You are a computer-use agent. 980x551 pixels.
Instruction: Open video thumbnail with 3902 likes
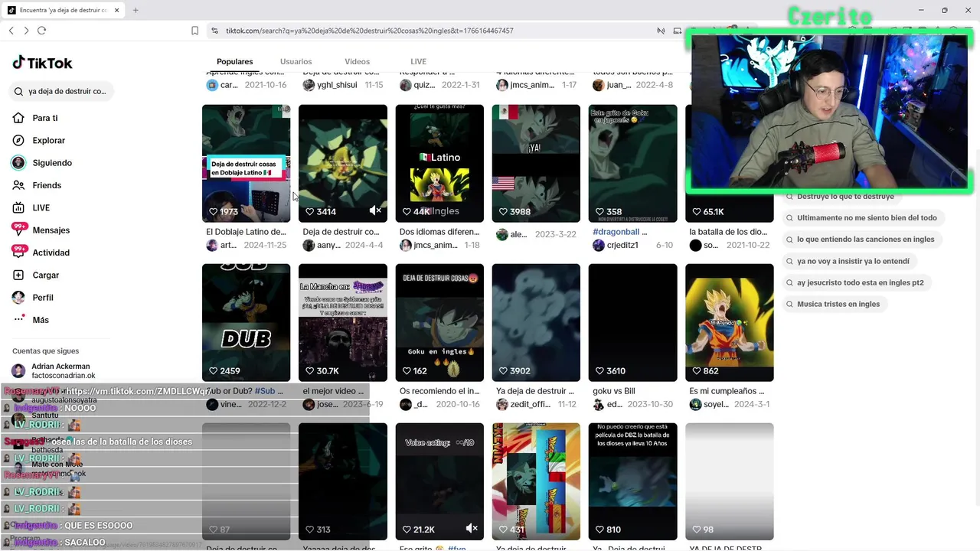click(x=536, y=322)
